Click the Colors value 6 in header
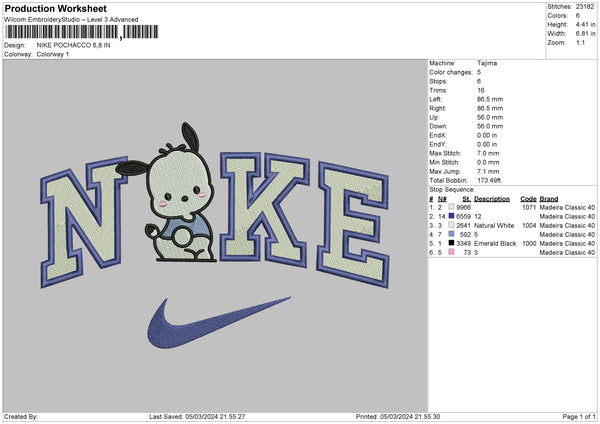600x424 pixels. (x=578, y=16)
